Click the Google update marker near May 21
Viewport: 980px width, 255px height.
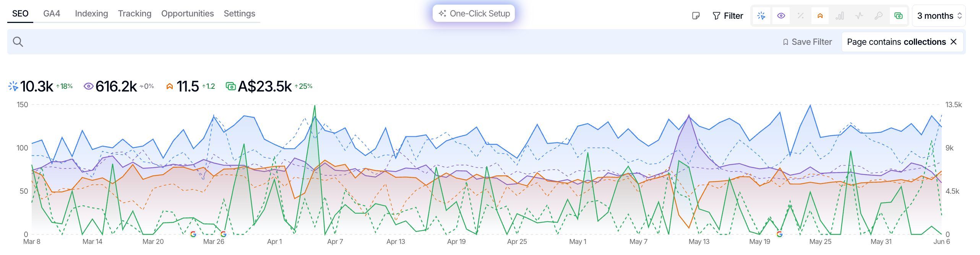(x=780, y=234)
